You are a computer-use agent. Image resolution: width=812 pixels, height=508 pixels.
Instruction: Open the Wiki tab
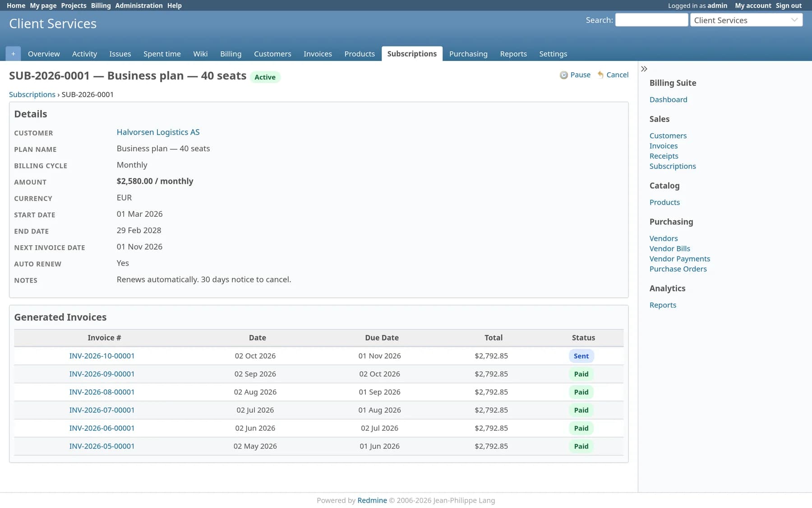[200, 54]
